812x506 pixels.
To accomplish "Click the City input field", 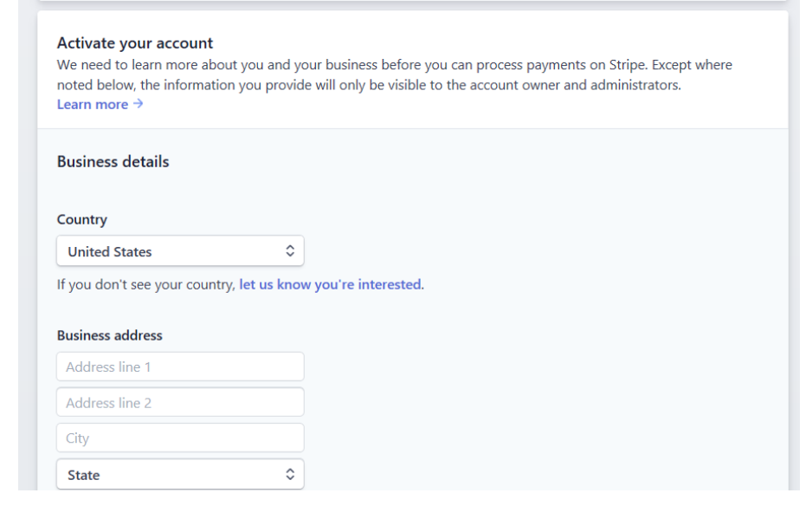I will 179,438.
